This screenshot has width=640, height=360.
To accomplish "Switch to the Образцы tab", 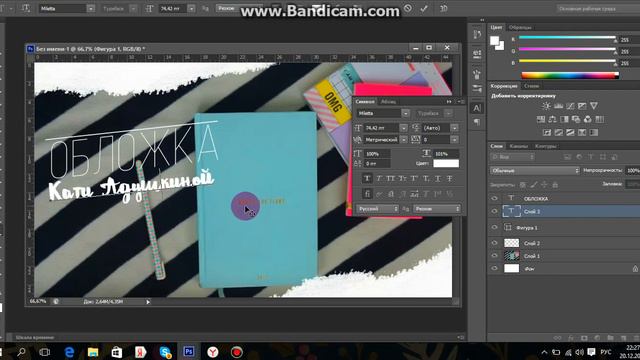I will tap(520, 27).
